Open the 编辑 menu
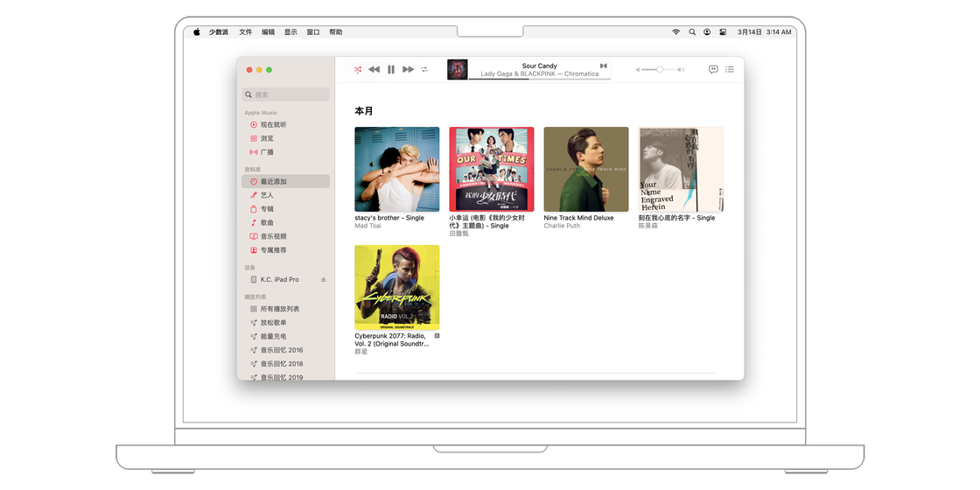 click(x=268, y=31)
